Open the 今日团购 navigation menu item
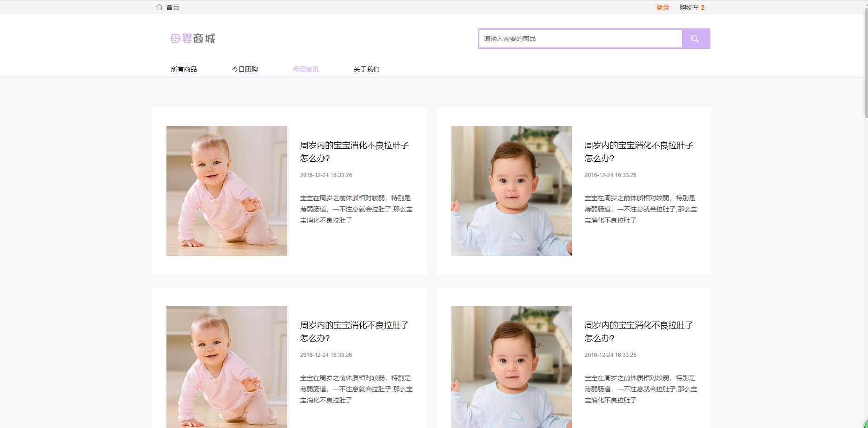This screenshot has height=428, width=868. pos(245,69)
